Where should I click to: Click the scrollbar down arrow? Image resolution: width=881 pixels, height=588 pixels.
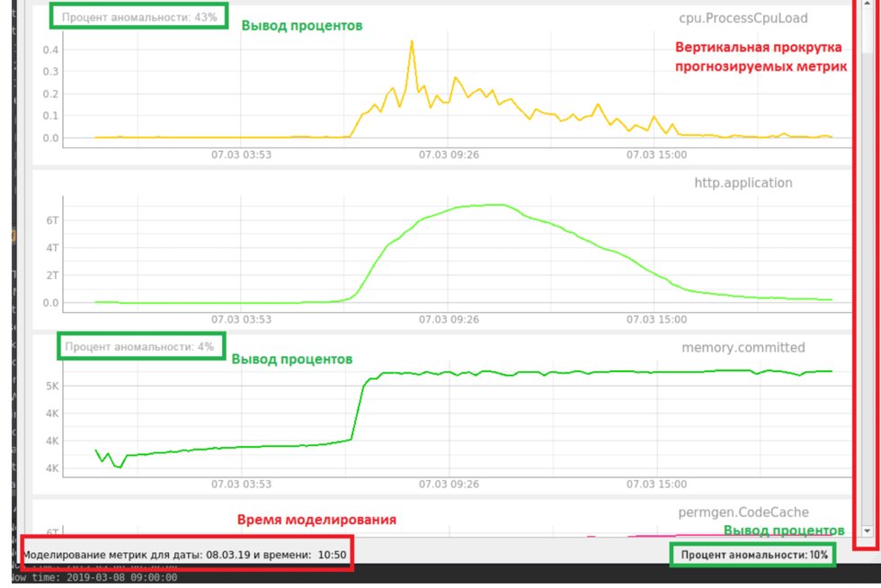pyautogui.click(x=867, y=530)
